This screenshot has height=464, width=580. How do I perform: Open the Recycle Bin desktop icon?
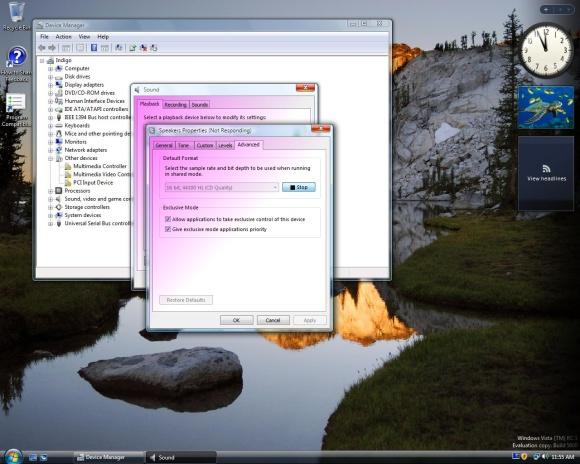coord(16,12)
